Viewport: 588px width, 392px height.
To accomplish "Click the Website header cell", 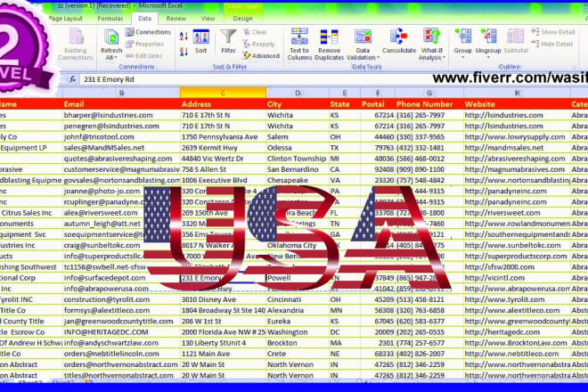I will pos(517,104).
